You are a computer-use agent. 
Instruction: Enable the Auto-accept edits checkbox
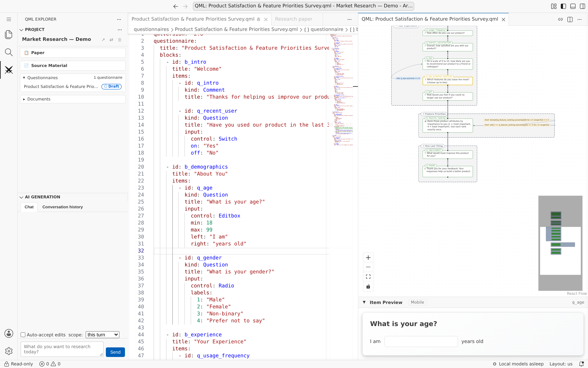point(23,335)
